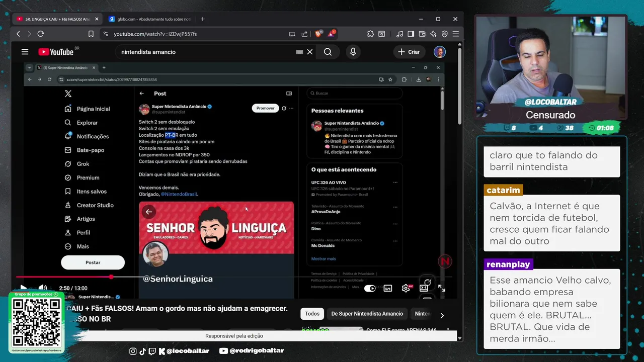Click the X logo icon
Screen dimensions: 644x362
(68, 94)
